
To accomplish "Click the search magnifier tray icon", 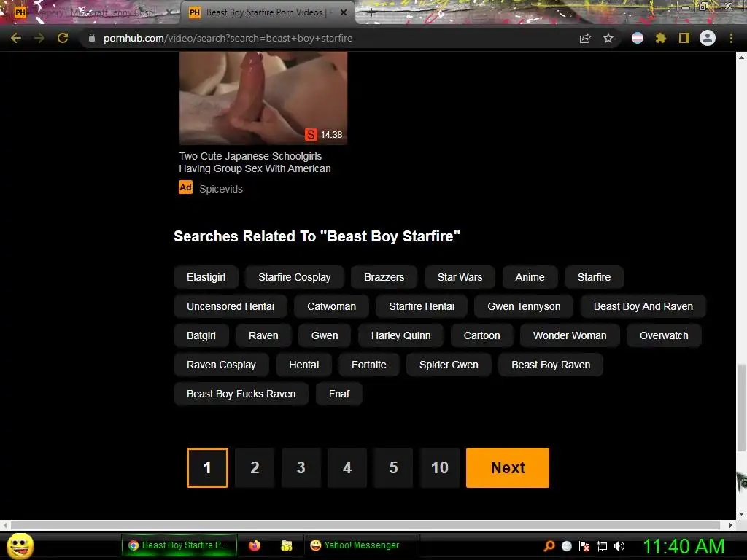I will (x=549, y=545).
